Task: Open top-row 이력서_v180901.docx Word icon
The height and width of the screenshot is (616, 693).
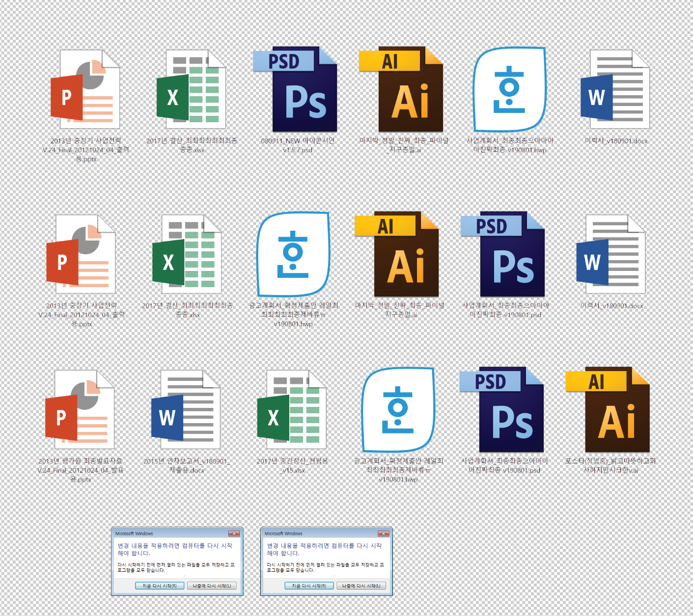Action: point(615,90)
